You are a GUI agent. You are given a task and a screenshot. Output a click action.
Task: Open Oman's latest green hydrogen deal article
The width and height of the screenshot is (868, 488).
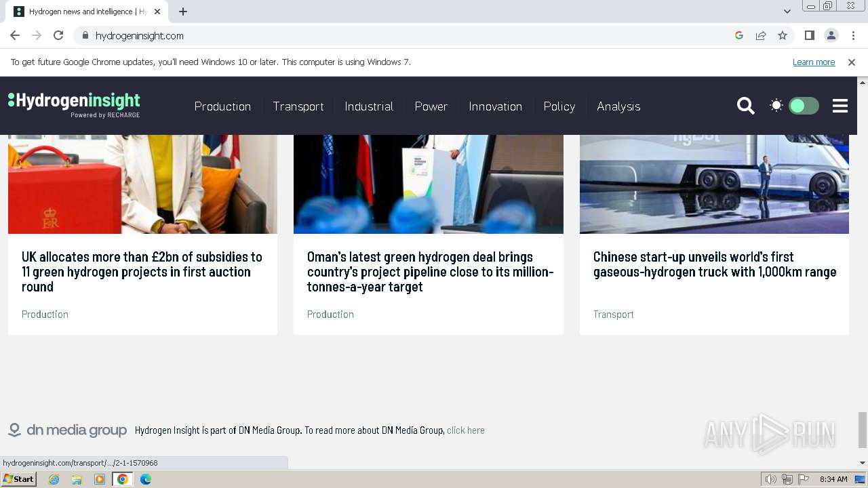coord(431,272)
